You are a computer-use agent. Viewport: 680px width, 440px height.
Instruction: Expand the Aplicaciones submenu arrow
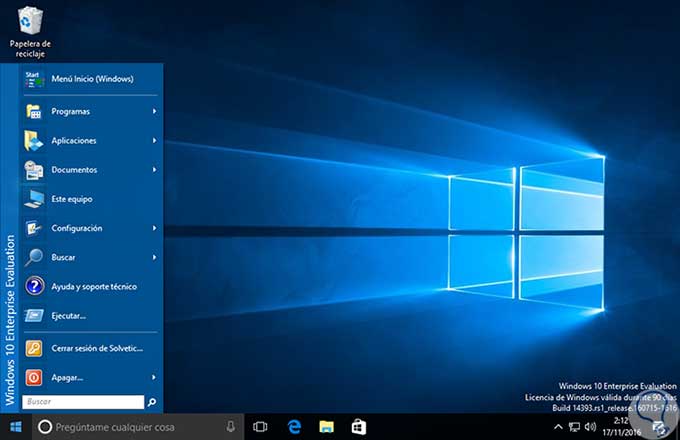tap(154, 140)
